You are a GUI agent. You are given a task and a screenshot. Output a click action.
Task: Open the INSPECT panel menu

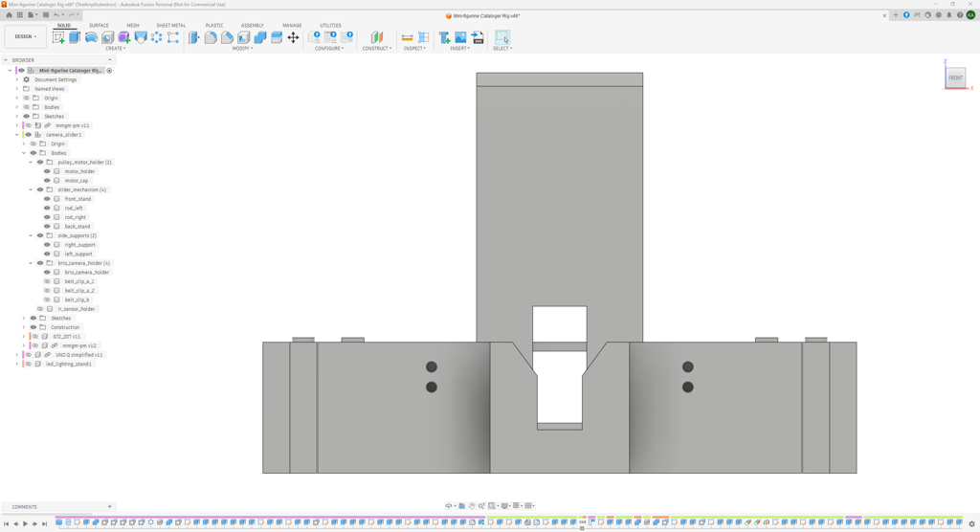pos(414,48)
